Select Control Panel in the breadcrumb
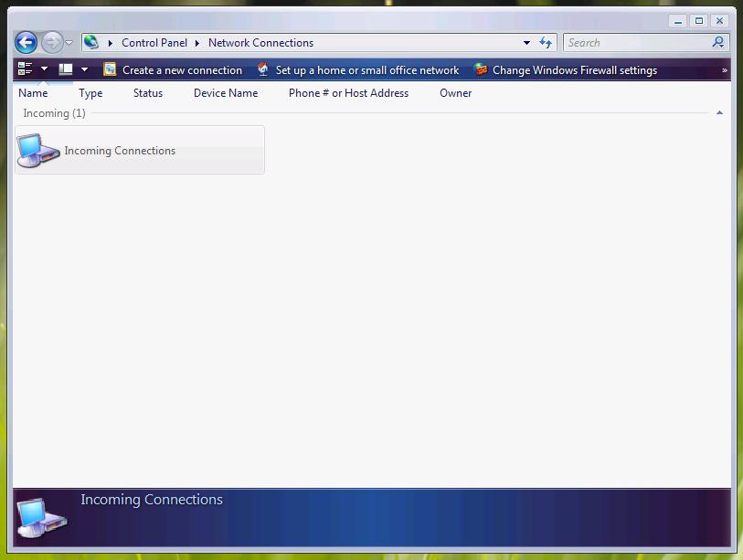 (154, 43)
